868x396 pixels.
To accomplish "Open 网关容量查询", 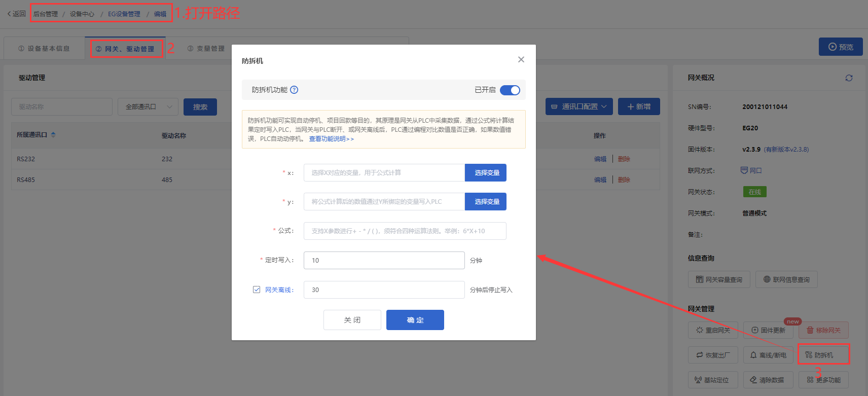I will [719, 279].
